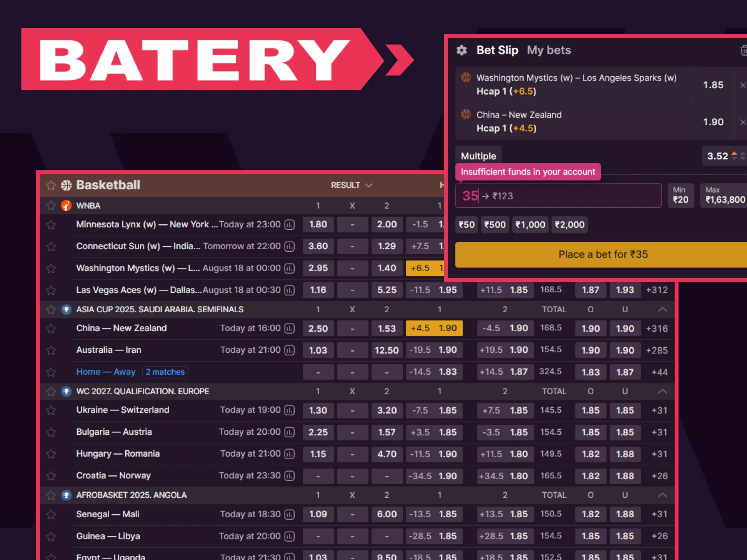Open the statistics chart for China — New Zealand
Image resolution: width=747 pixels, height=560 pixels.
click(x=289, y=328)
